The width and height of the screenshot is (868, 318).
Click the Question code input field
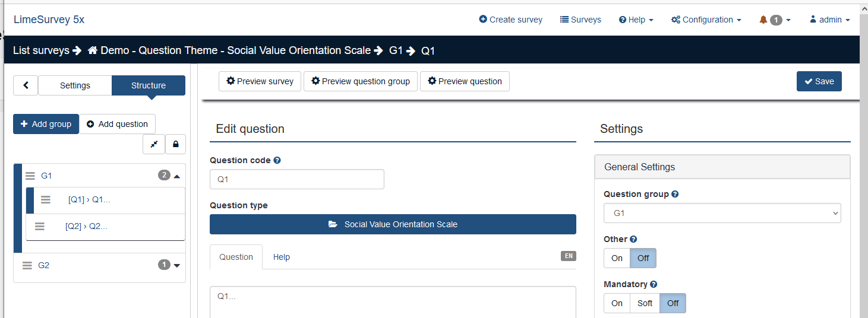tap(297, 179)
